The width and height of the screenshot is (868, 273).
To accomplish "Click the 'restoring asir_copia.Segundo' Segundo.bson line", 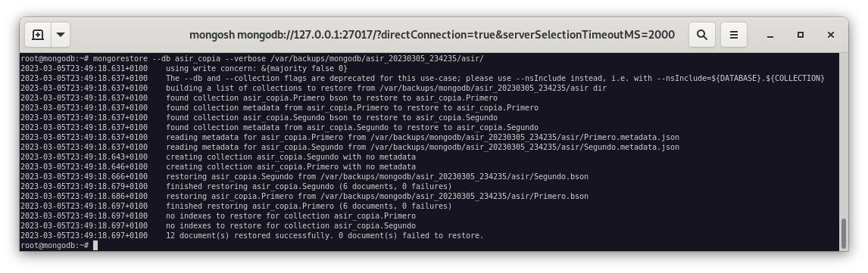I will (304, 176).
